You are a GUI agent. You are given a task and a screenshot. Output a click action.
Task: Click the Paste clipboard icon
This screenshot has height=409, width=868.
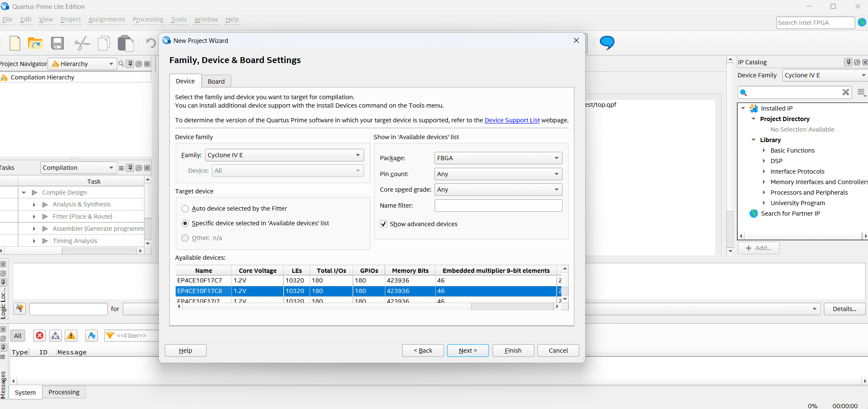click(125, 43)
